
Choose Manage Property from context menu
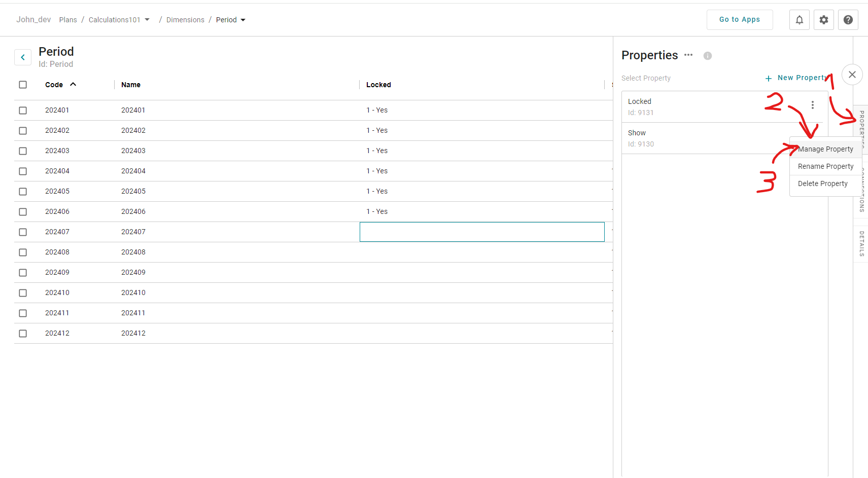pyautogui.click(x=825, y=149)
